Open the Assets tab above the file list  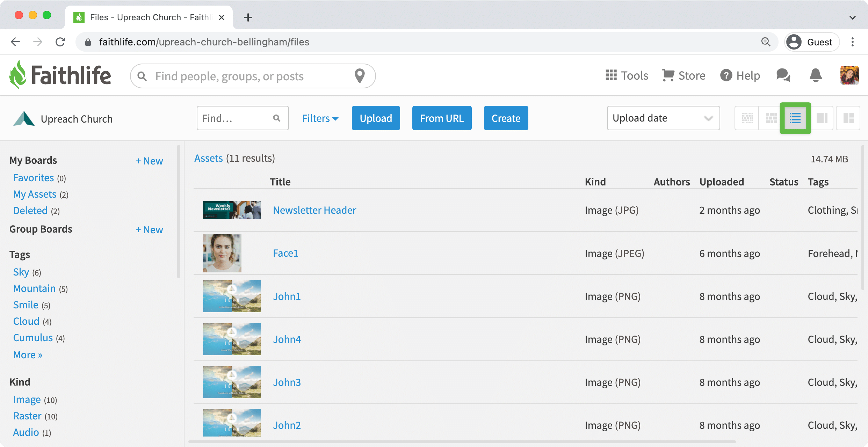point(208,158)
